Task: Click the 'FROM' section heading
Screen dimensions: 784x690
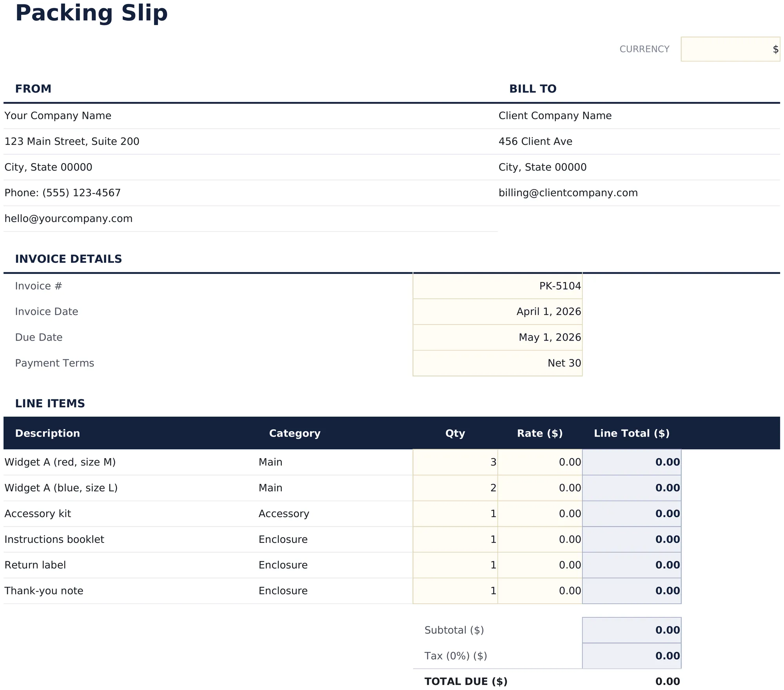Action: [x=33, y=89]
